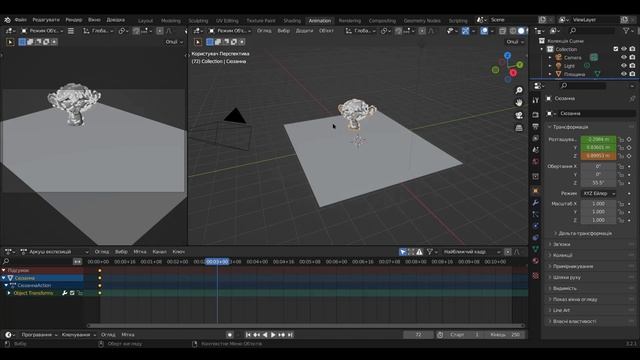Open outliner filter dropdown
The width and height of the screenshot is (640, 360).
(x=628, y=31)
